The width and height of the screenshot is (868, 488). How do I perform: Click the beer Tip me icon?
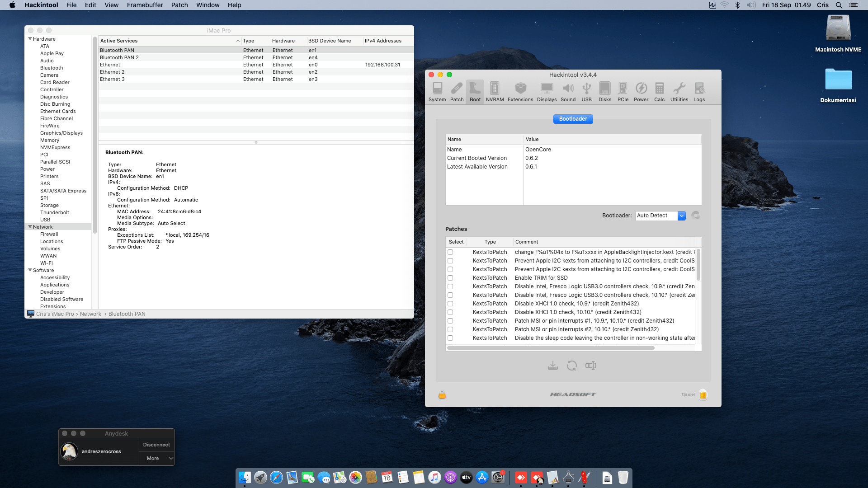[703, 394]
